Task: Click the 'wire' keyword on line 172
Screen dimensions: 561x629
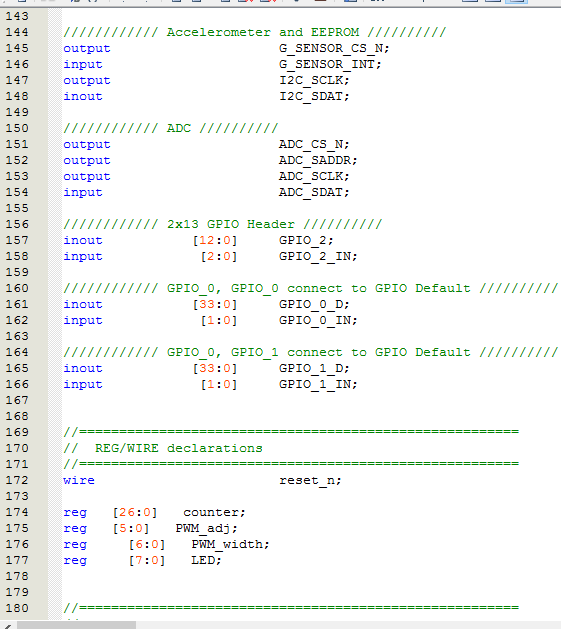Action: (x=79, y=481)
